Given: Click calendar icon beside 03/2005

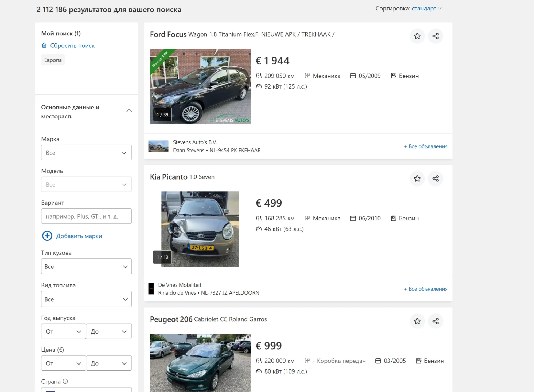Looking at the screenshot, I should click(378, 361).
